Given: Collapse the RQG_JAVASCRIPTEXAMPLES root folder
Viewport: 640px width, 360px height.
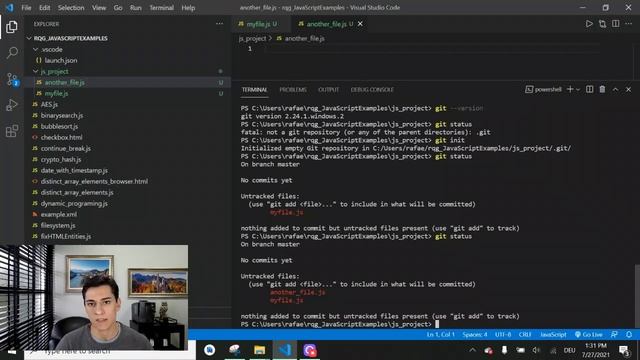Looking at the screenshot, I should click(x=29, y=38).
